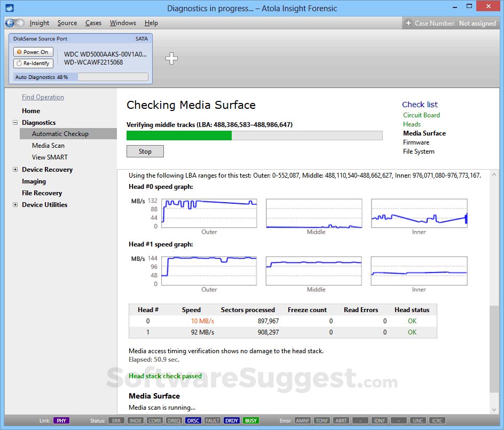
Task: Click the back navigation arrow
Action: click(x=10, y=23)
